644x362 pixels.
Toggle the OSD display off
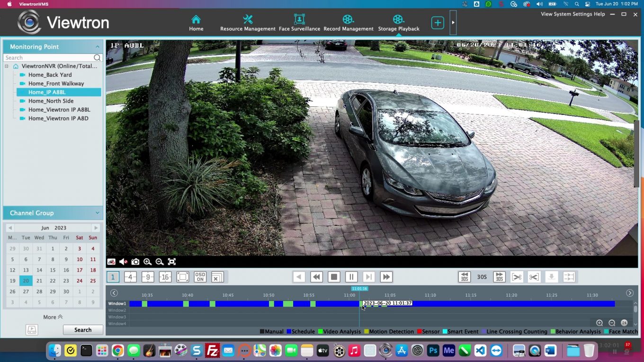click(x=199, y=277)
